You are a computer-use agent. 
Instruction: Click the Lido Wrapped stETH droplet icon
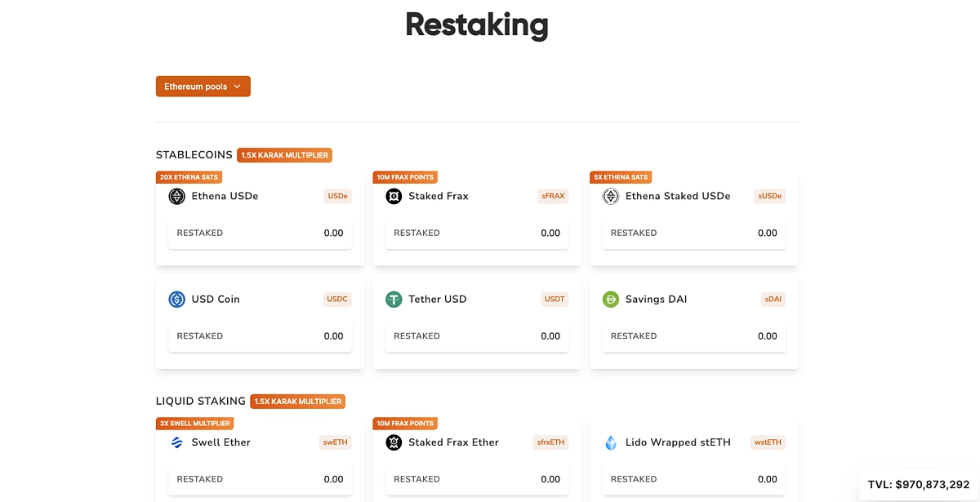tap(611, 442)
